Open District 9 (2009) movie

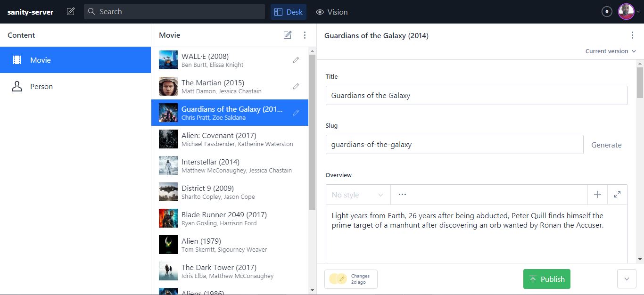click(x=230, y=192)
